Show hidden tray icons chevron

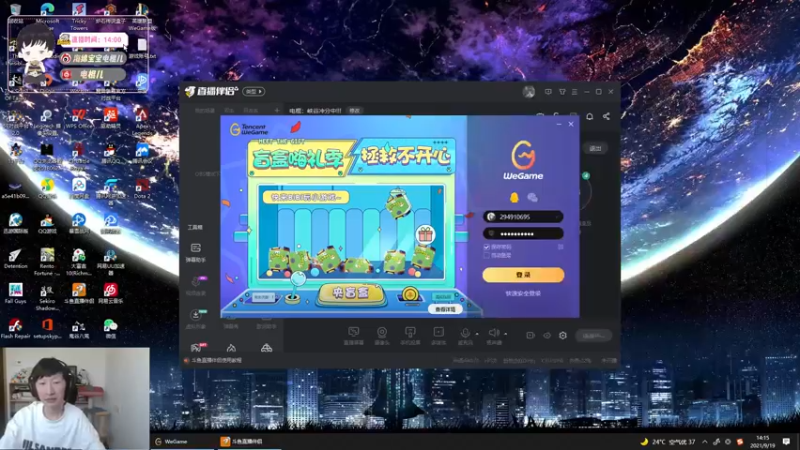tap(705, 442)
